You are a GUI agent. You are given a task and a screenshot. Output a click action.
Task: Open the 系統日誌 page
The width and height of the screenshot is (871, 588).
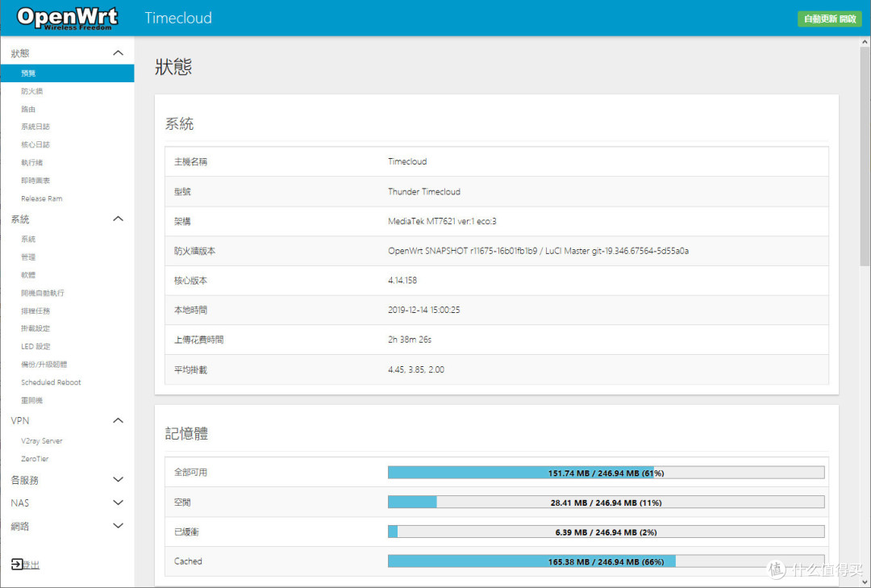[x=37, y=126]
